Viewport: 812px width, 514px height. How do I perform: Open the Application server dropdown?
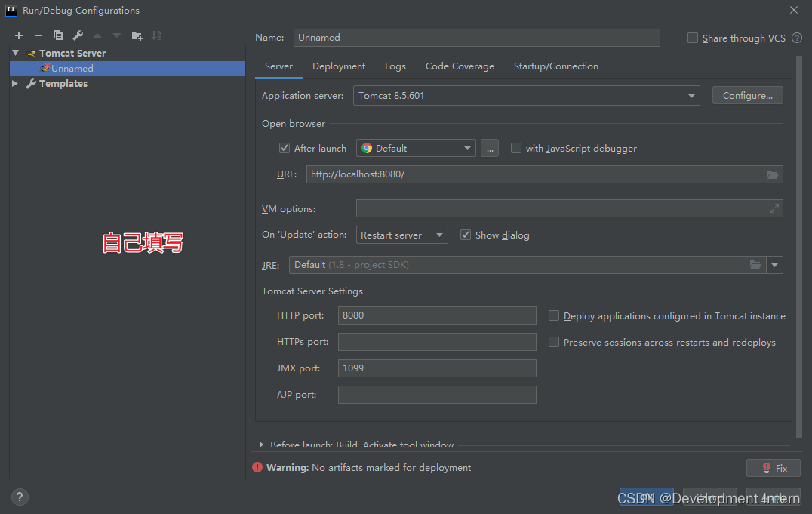[x=526, y=96]
